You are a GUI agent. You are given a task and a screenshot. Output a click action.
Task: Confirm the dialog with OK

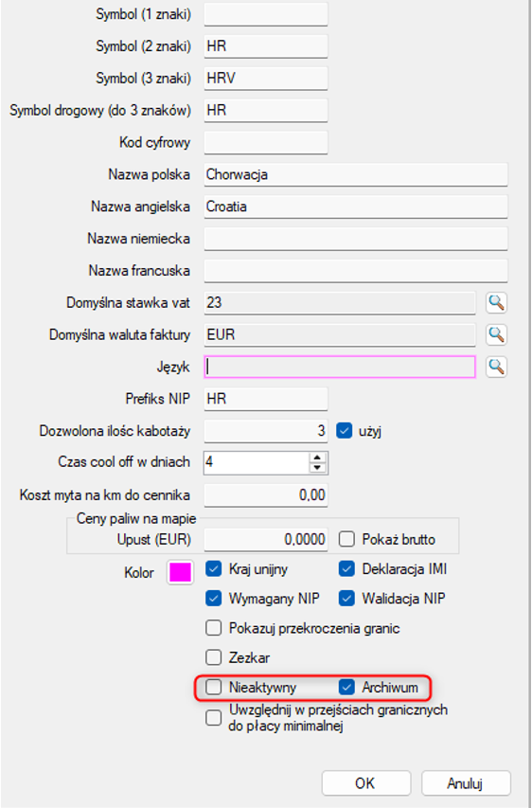pyautogui.click(x=366, y=783)
